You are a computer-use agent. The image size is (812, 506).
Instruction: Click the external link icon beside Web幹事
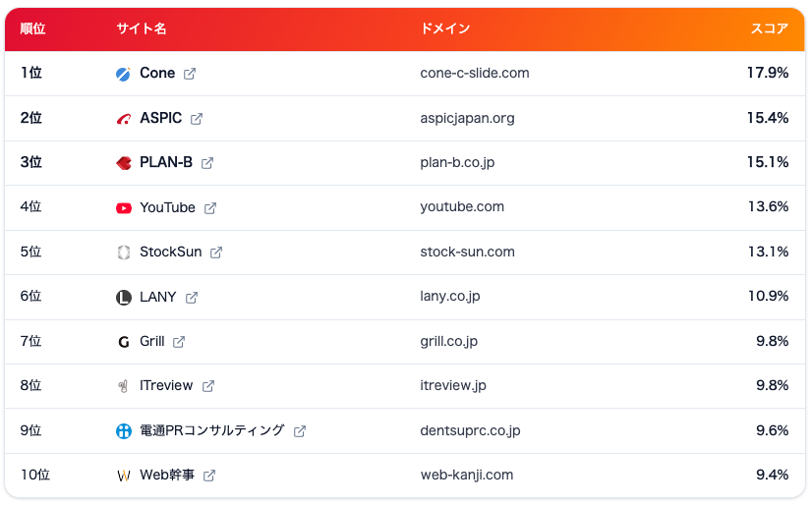point(208,476)
